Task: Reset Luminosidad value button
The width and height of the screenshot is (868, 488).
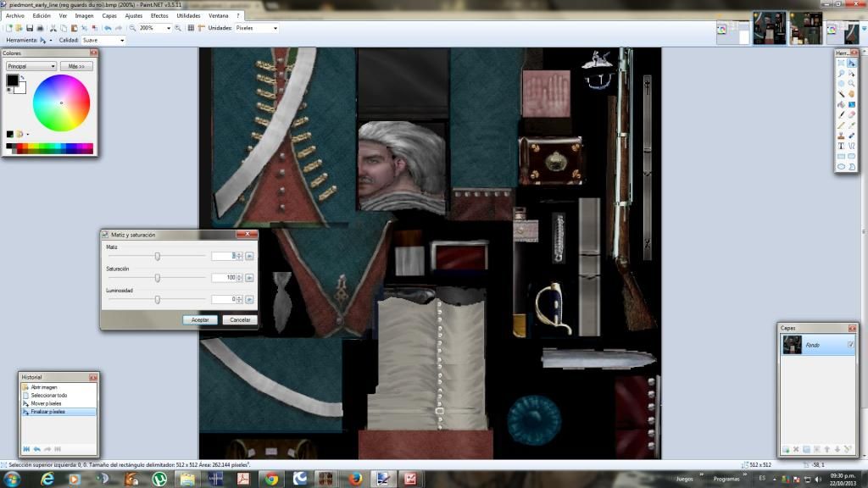Action: (250, 299)
